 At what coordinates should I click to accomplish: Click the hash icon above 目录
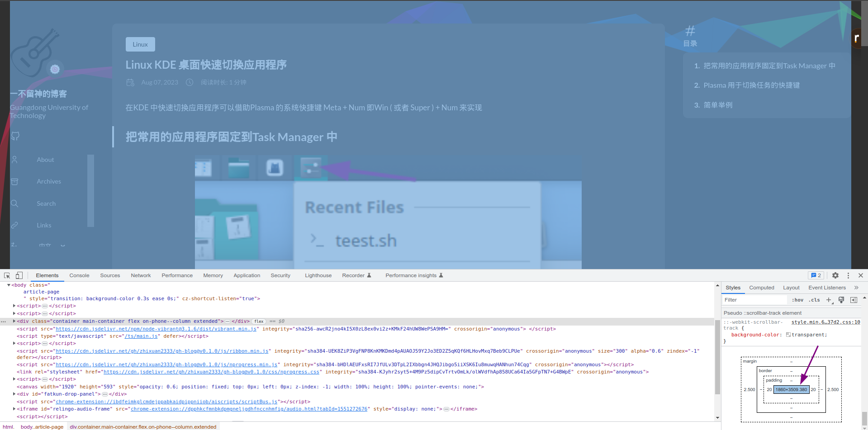690,31
